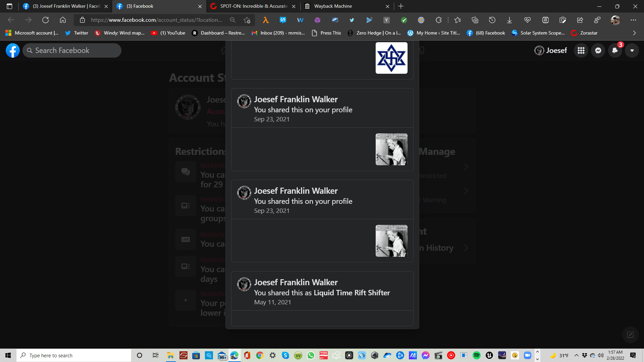The width and height of the screenshot is (644, 362).
Task: Open Spotify from the taskbar
Action: point(476,355)
